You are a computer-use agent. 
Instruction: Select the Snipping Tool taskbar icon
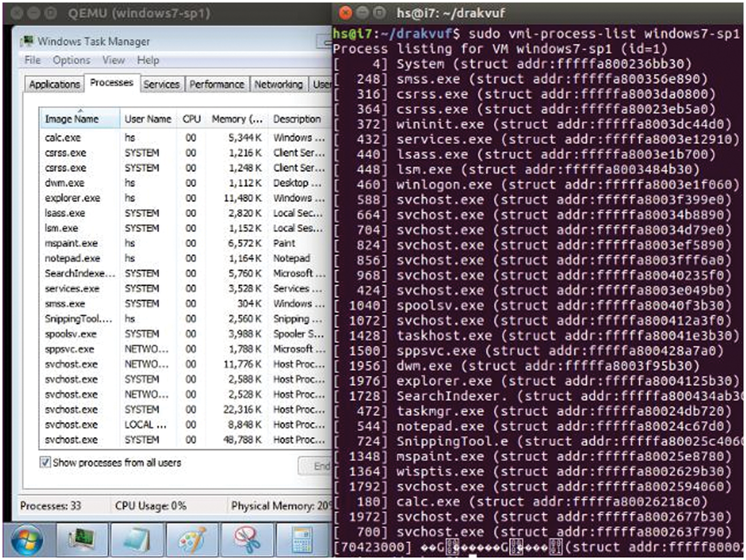[x=247, y=540]
